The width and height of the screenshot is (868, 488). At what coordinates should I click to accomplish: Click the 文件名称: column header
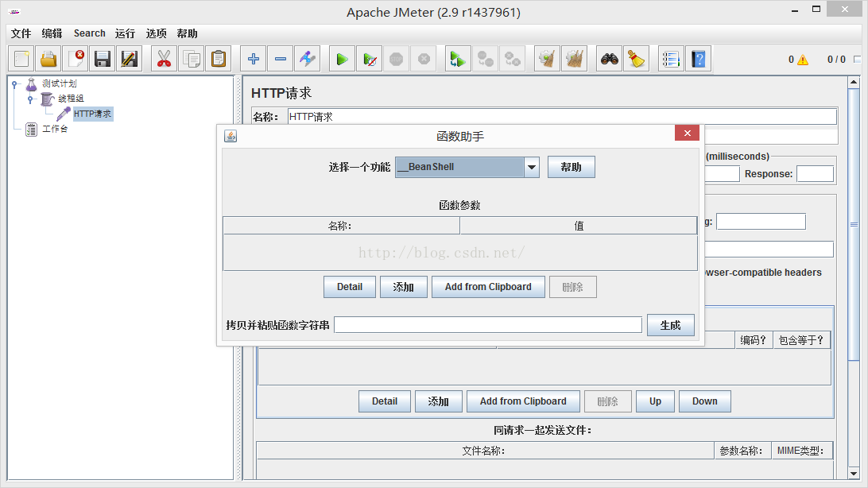(485, 451)
